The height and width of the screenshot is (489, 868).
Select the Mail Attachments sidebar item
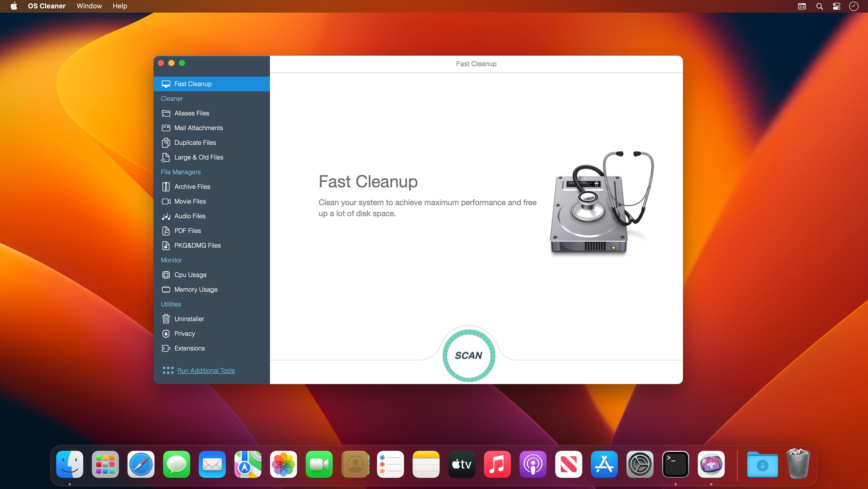[198, 128]
